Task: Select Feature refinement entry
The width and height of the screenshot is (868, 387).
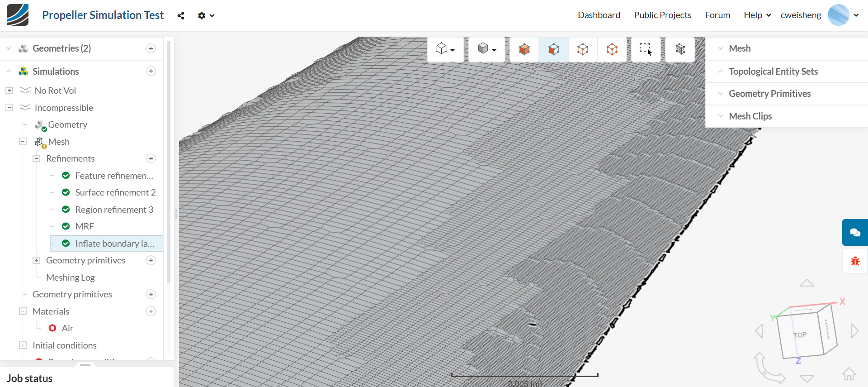Action: pos(114,176)
